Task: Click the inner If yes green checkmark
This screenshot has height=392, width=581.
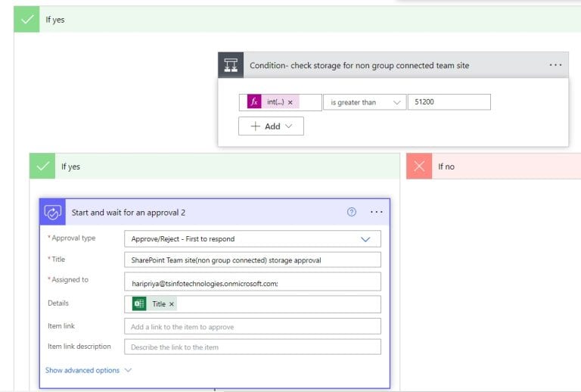Action: tap(42, 166)
